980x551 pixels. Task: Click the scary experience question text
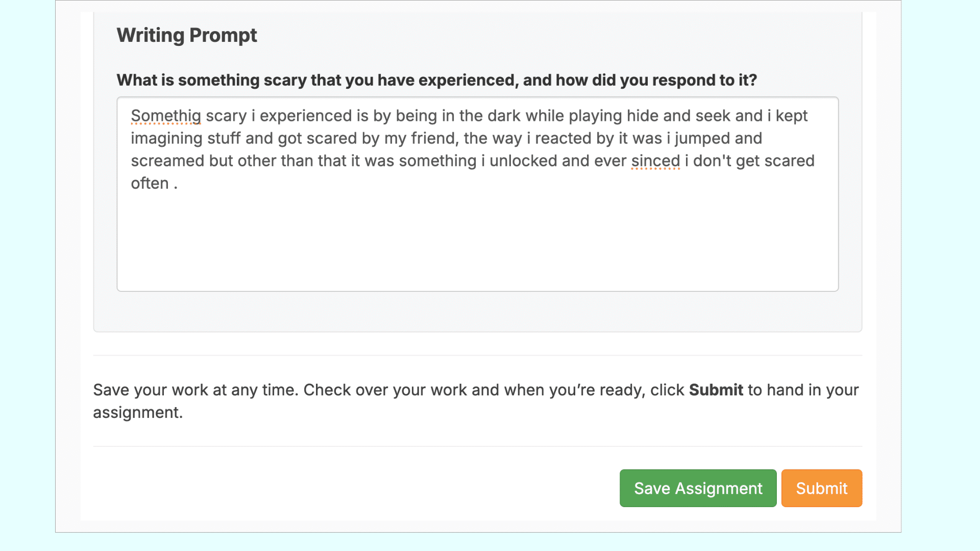(436, 80)
